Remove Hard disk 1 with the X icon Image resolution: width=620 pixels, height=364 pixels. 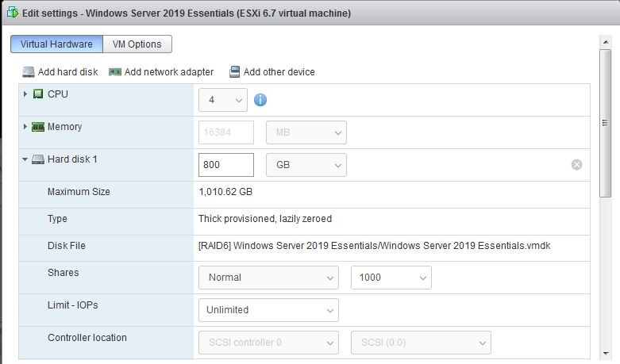[576, 164]
